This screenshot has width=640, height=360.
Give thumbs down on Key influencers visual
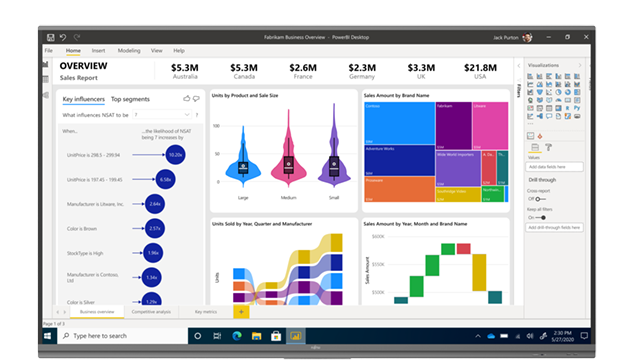196,98
